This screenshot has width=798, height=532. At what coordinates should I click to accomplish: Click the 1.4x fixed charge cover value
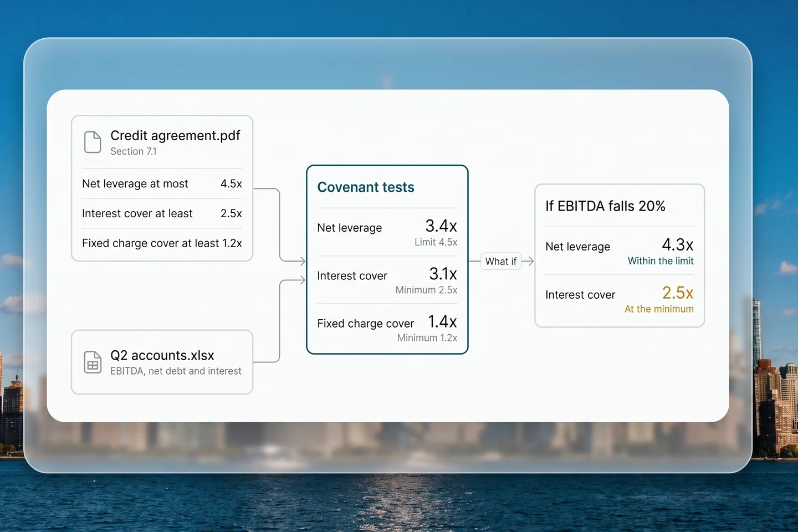click(x=443, y=321)
